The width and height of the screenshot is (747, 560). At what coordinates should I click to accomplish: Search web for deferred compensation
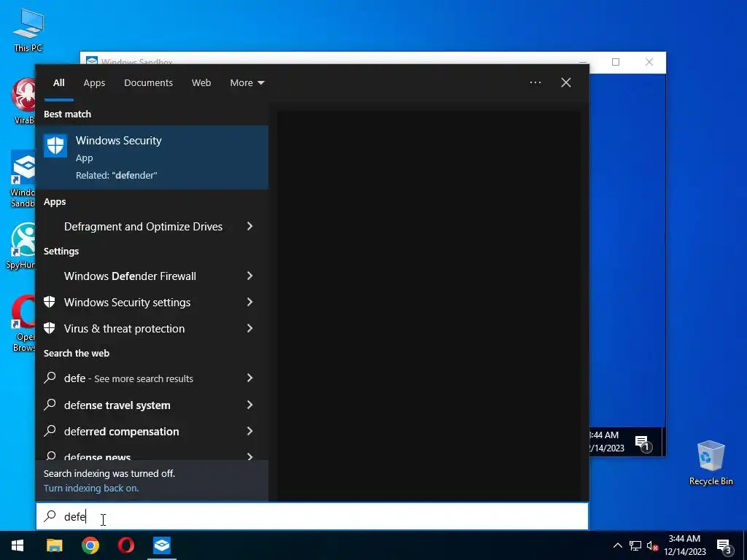coord(122,431)
